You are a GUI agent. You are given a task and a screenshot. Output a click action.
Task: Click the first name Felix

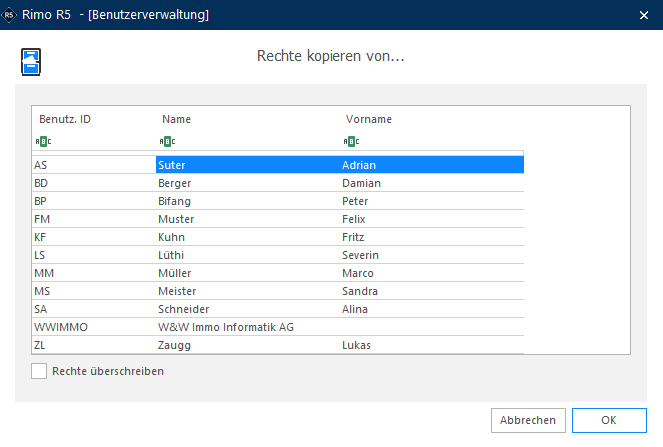point(353,219)
